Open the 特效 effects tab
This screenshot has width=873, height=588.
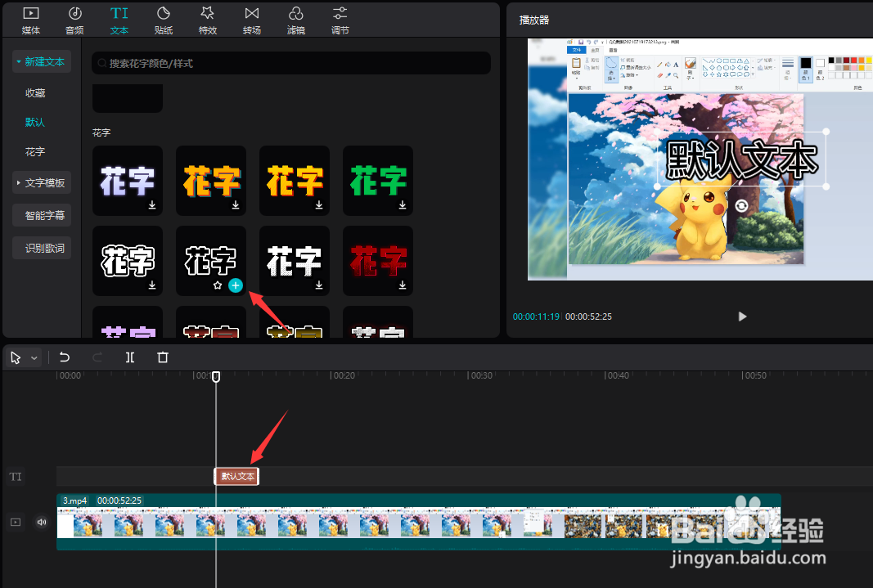coord(208,20)
